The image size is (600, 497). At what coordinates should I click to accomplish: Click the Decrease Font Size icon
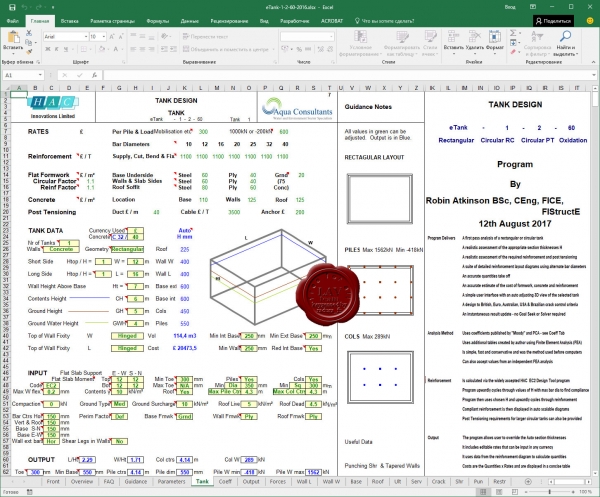point(121,37)
